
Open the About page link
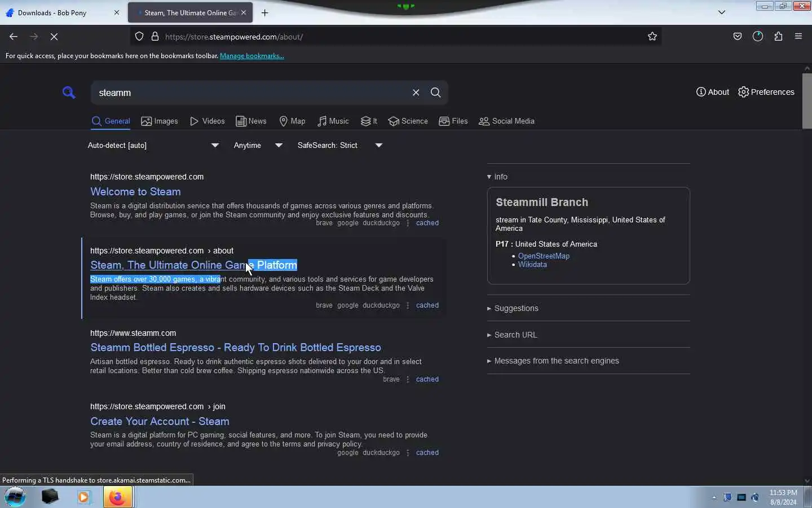point(713,92)
